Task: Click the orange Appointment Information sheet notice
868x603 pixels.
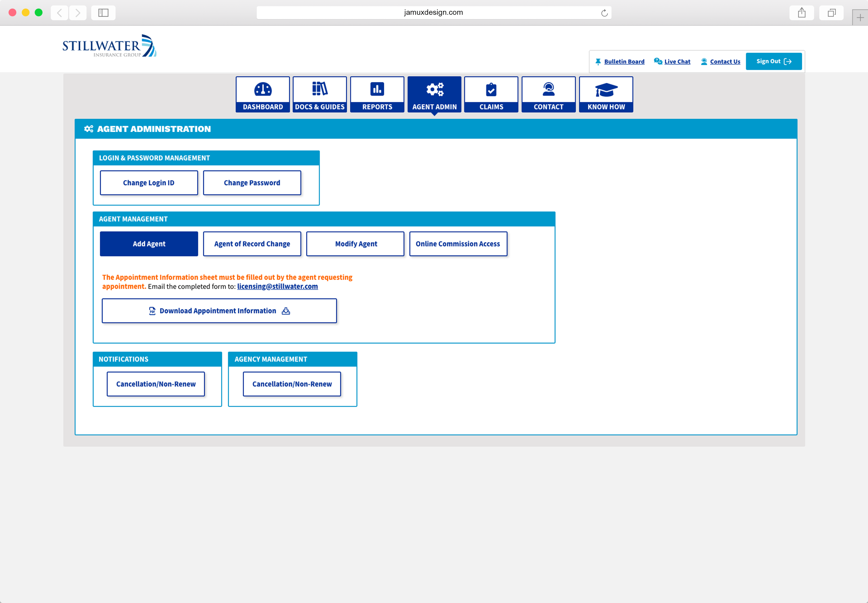Action: click(227, 282)
